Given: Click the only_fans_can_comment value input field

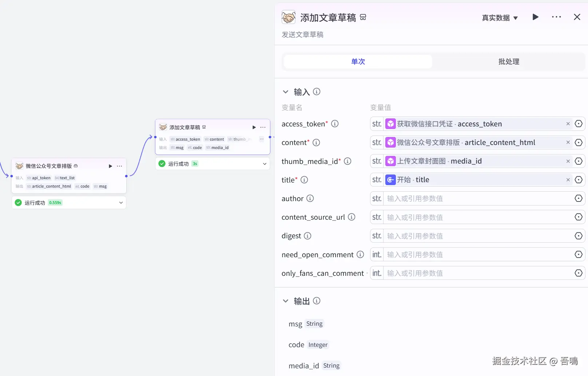Looking at the screenshot, I should click(478, 273).
